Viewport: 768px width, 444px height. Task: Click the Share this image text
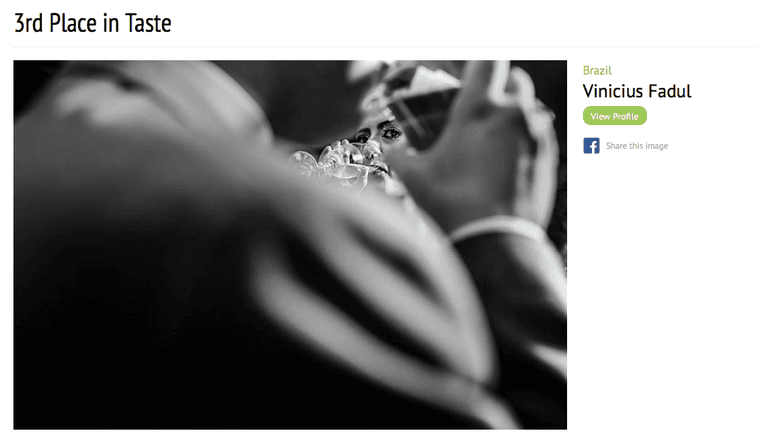point(637,146)
